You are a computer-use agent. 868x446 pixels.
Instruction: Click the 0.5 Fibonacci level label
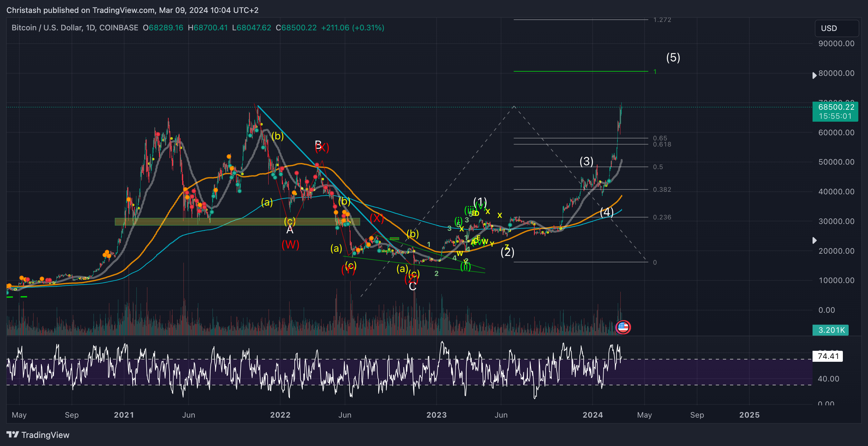[x=658, y=167]
